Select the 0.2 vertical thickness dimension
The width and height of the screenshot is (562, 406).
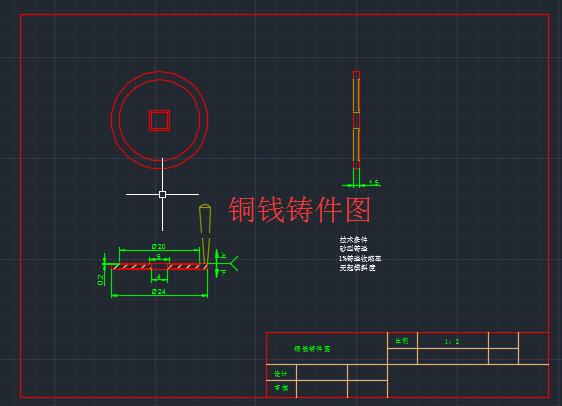pos(101,280)
